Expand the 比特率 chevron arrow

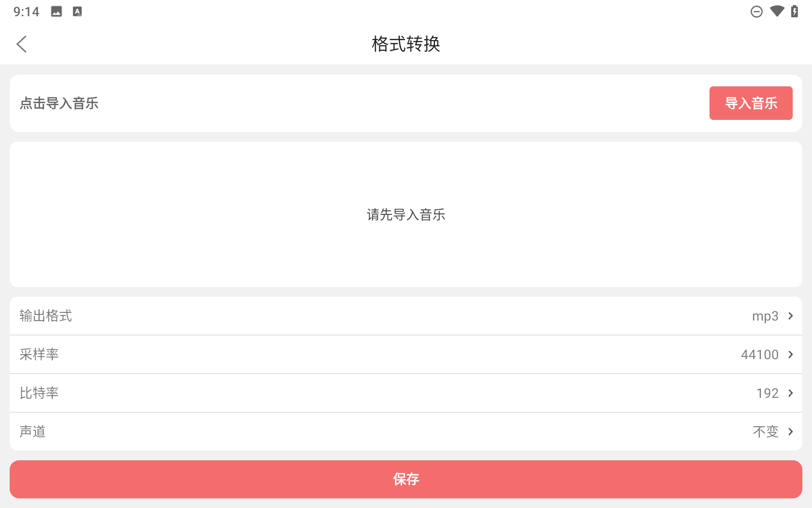click(791, 393)
